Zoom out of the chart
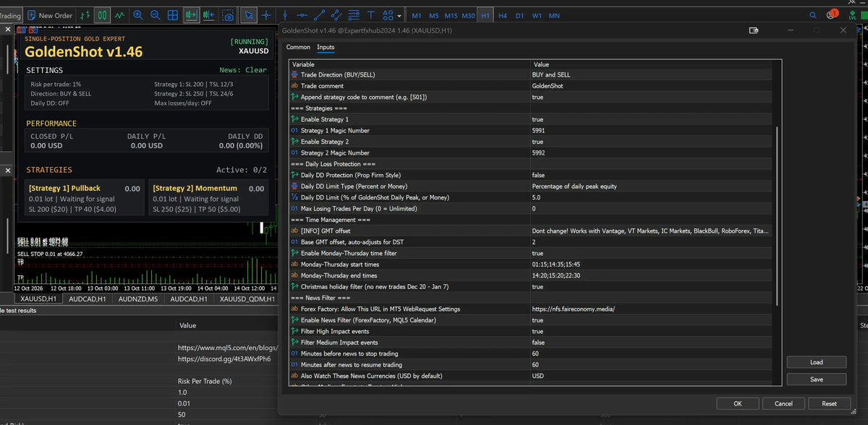The width and height of the screenshot is (868, 425). pyautogui.click(x=156, y=14)
